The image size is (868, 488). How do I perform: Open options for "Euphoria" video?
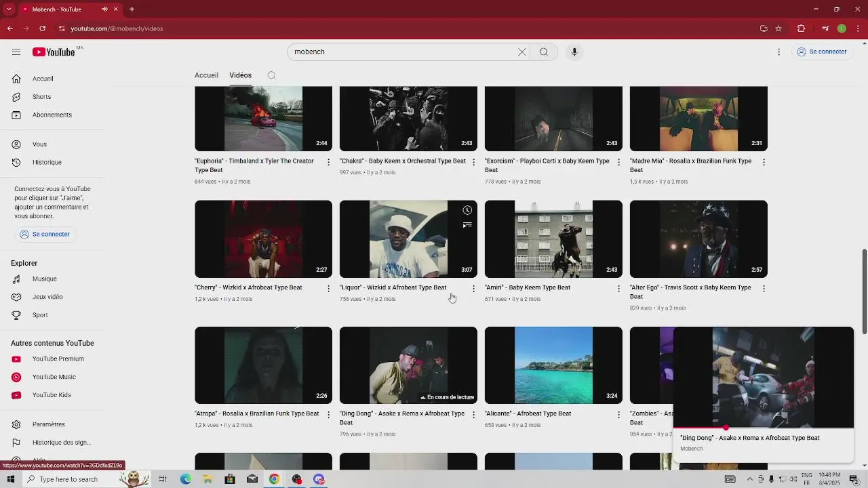[x=328, y=162]
